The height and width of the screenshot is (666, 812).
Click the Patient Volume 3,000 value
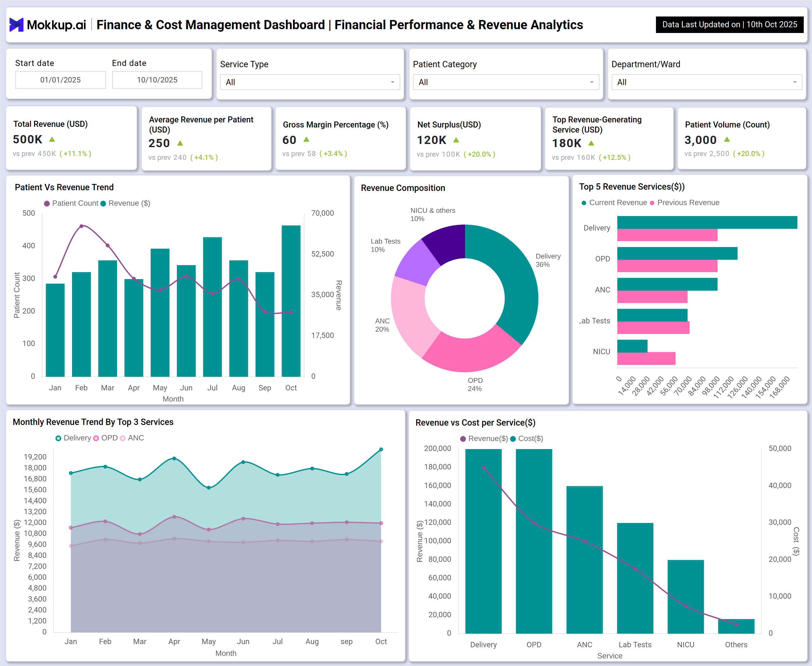[x=700, y=140]
